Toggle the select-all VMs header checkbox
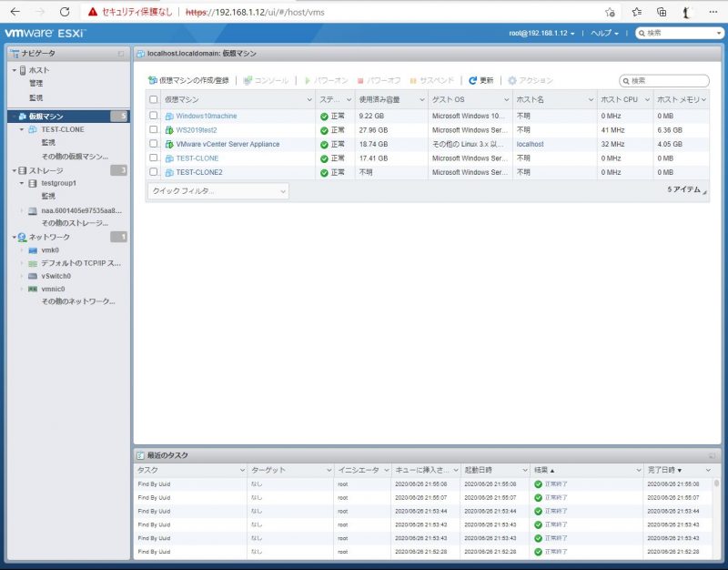 [x=153, y=99]
